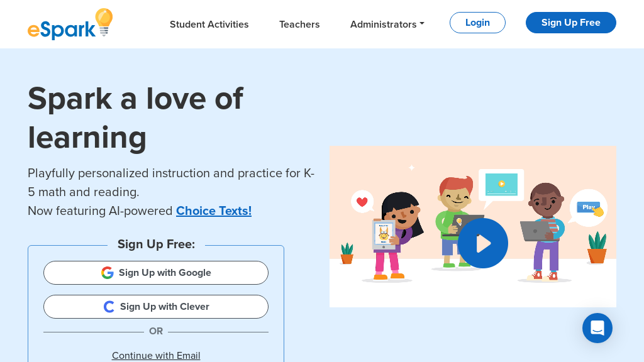Image resolution: width=644 pixels, height=362 pixels.
Task: Click the heart speech bubble in illustration
Action: 362,202
